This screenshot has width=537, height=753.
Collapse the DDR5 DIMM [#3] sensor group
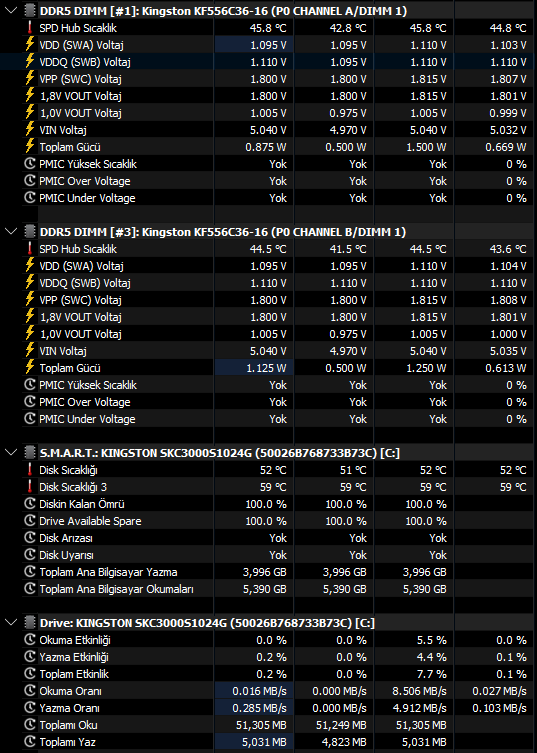pos(11,231)
